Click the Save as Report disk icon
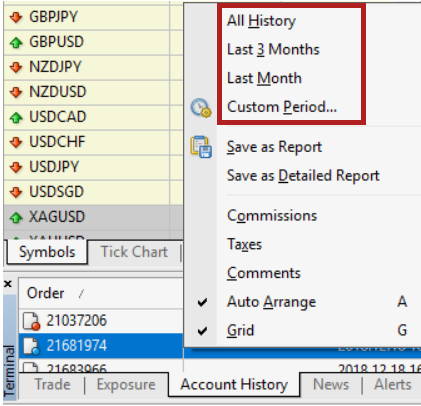The image size is (421, 406). tap(201, 147)
